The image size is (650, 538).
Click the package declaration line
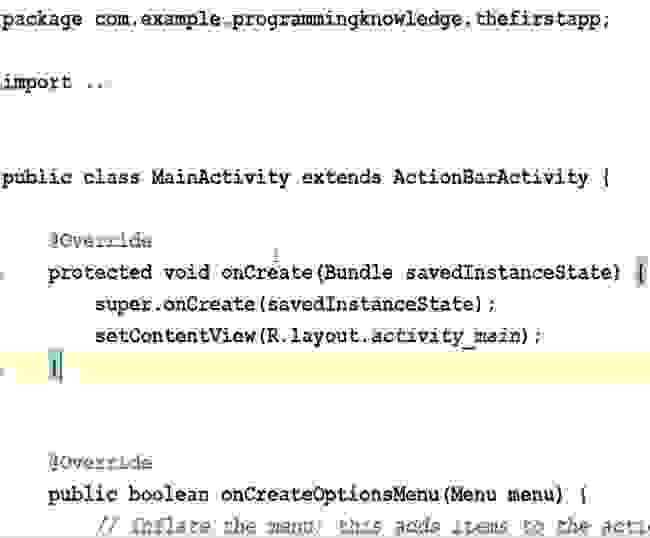tap(305, 19)
